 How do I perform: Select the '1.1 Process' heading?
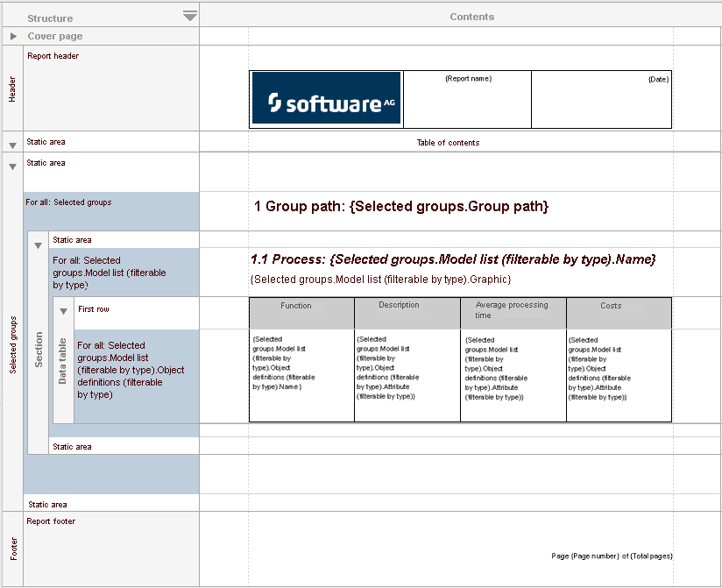[x=453, y=259]
